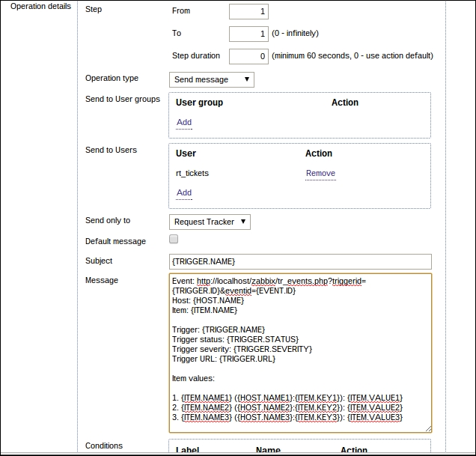Screen dimensions: 476x456
Task: Place cursor on Trigger severity line
Action: pos(242,349)
